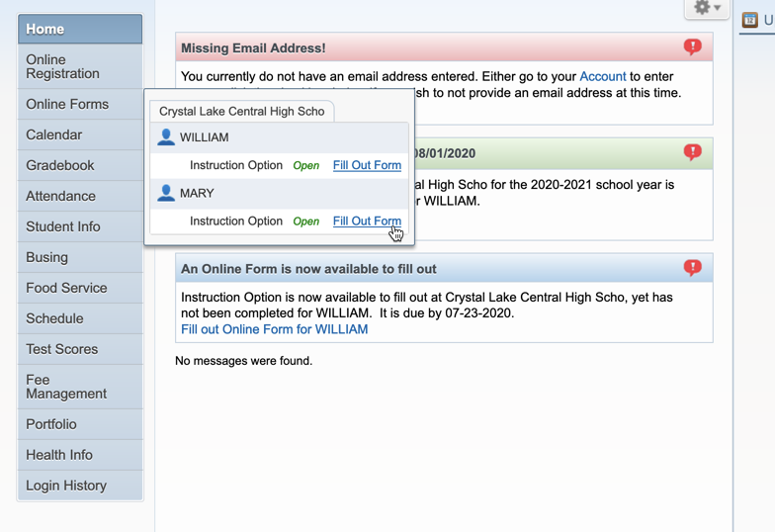
Task: Open Test Scores
Action: (80, 349)
